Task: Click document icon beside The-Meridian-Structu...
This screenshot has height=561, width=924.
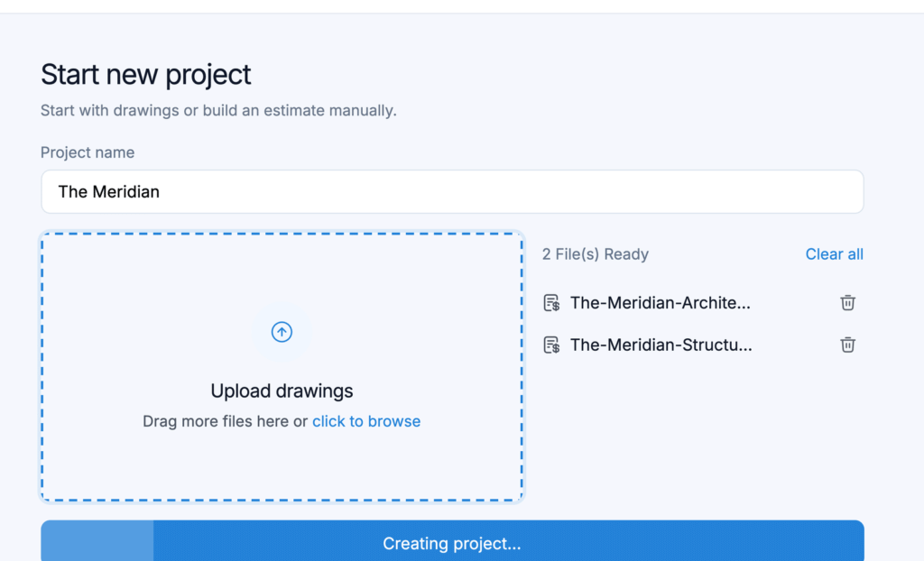Action: 551,345
